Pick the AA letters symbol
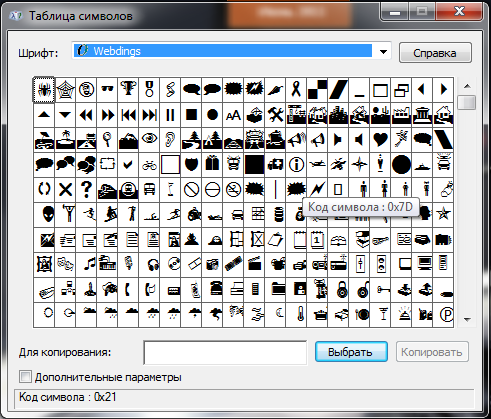This screenshot has height=419, width=491. click(233, 115)
